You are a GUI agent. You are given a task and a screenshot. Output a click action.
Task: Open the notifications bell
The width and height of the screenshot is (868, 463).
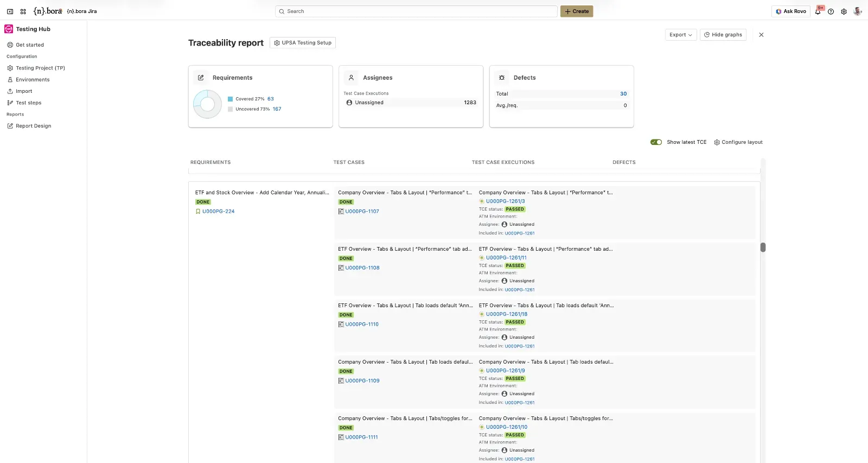[818, 11]
